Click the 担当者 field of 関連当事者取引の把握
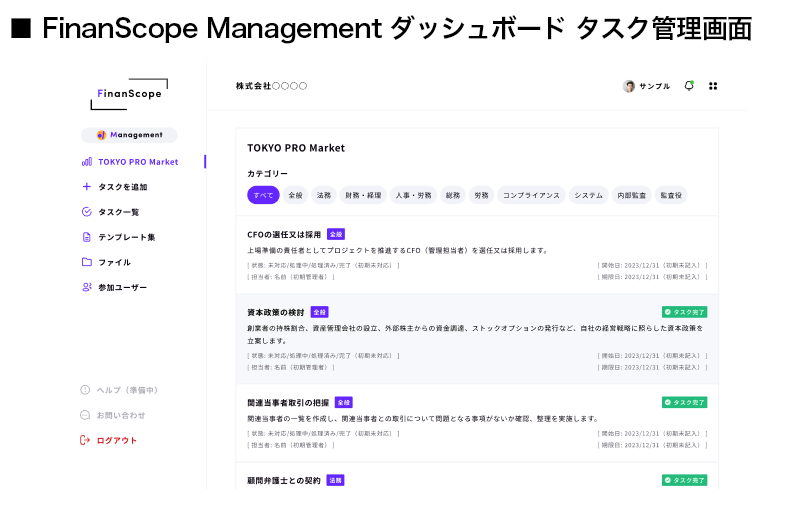 pyautogui.click(x=291, y=445)
